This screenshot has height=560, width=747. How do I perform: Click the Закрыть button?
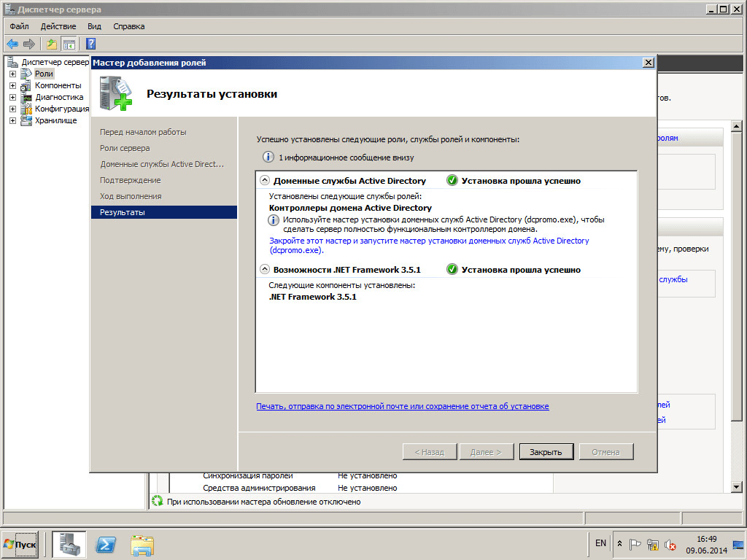pyautogui.click(x=546, y=452)
